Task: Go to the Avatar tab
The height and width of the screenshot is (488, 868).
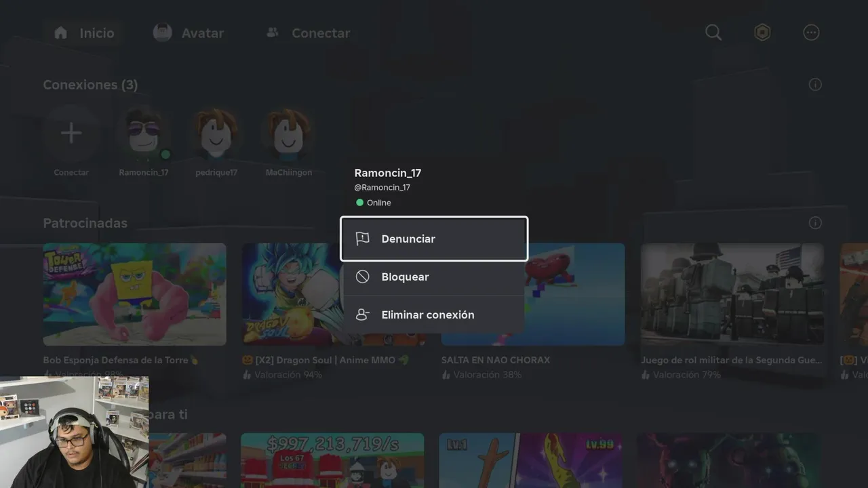Action: [x=189, y=33]
